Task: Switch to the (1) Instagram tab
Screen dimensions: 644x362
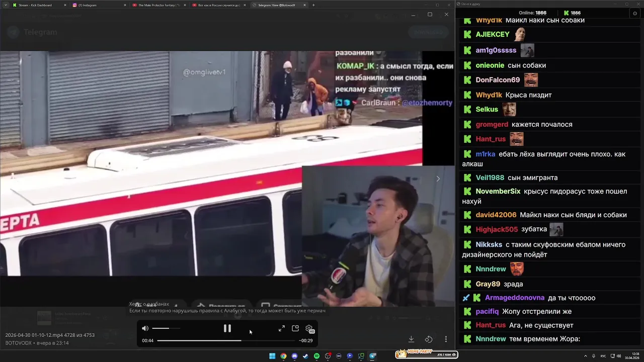Action: (98, 5)
